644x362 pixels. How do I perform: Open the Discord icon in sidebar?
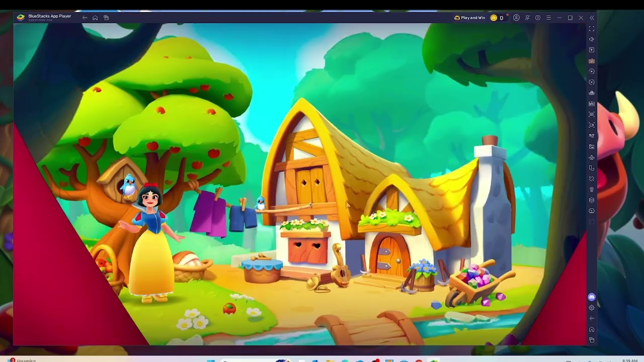tap(592, 297)
